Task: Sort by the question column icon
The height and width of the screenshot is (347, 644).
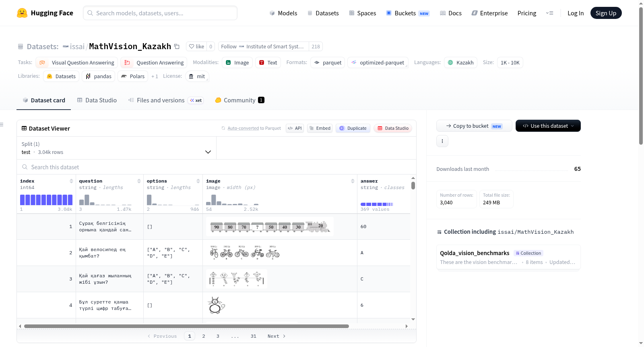Action: point(139,181)
